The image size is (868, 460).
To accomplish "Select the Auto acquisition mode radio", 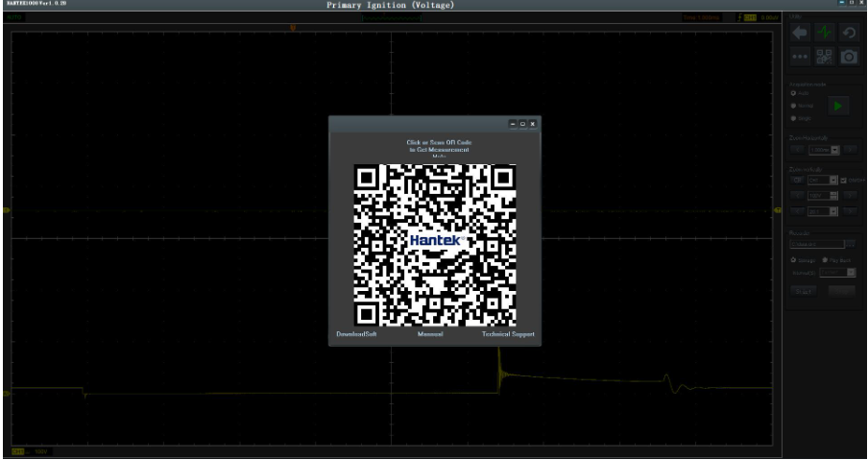I will click(793, 93).
